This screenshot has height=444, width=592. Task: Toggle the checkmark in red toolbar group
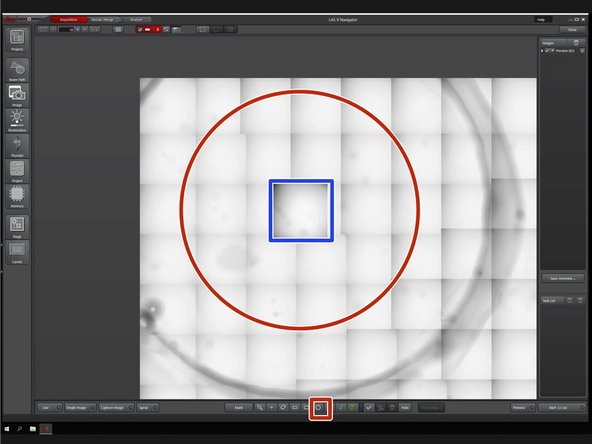pyautogui.click(x=140, y=29)
